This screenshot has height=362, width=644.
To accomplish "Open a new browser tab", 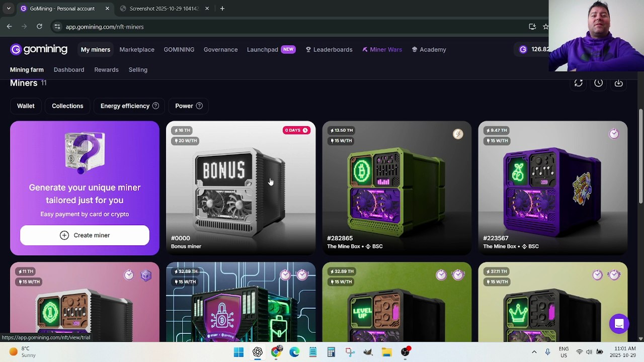I will (222, 9).
